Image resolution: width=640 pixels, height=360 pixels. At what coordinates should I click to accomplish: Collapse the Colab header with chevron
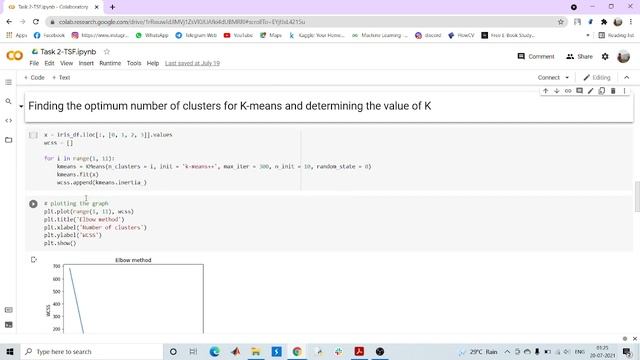[x=627, y=78]
